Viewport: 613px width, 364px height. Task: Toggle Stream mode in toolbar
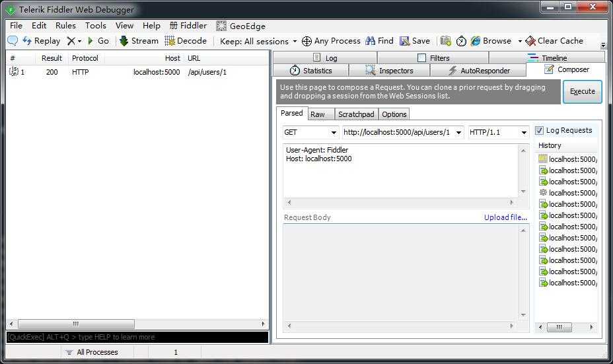coord(139,41)
